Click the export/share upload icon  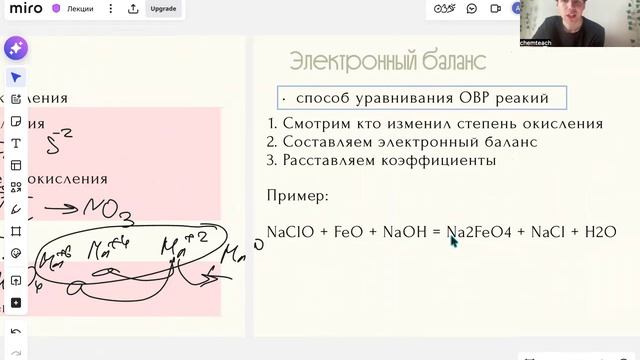click(133, 9)
